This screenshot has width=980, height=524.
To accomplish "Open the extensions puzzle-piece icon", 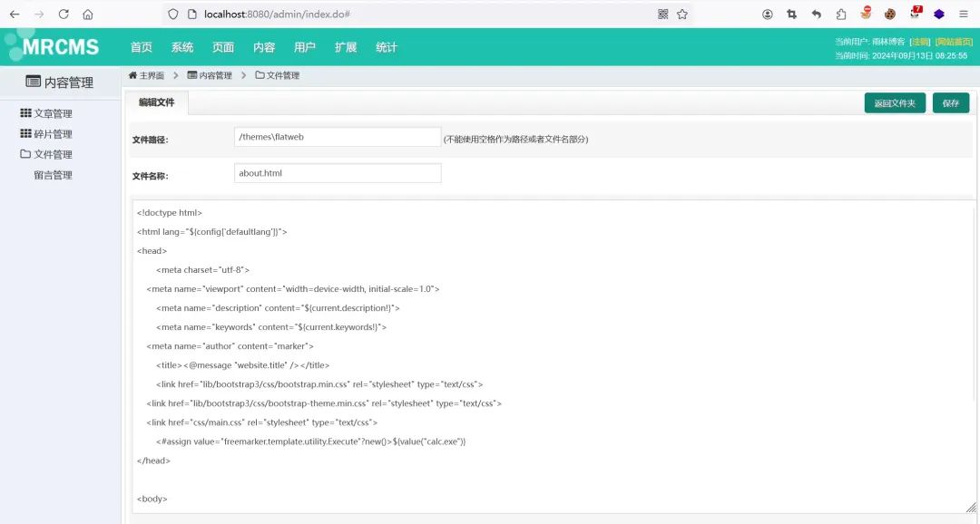I will point(840,14).
